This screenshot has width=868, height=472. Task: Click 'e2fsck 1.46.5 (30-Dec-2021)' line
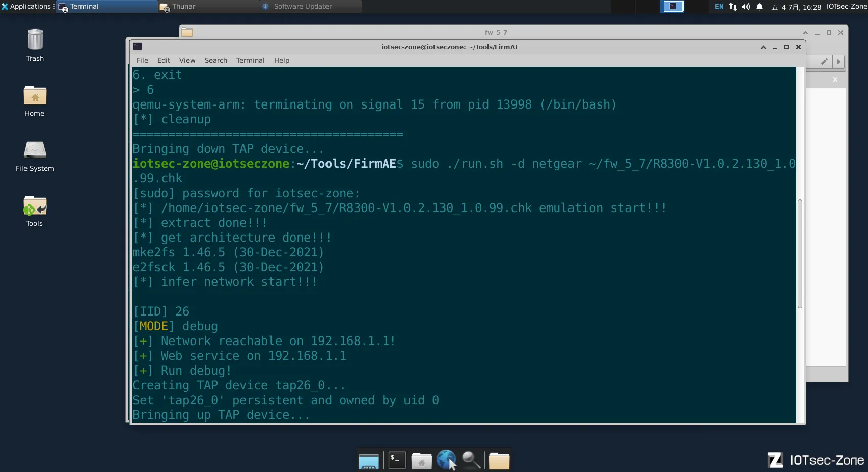tap(228, 267)
